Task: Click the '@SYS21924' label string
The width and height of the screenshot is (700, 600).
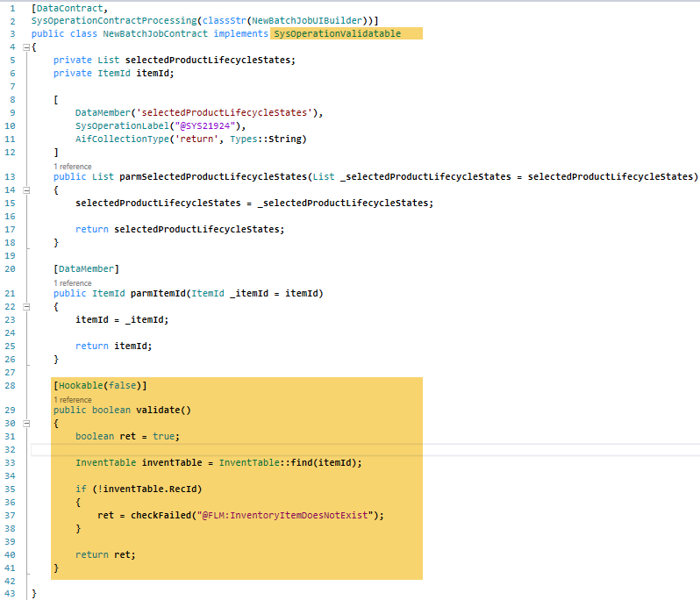Action: pos(205,126)
